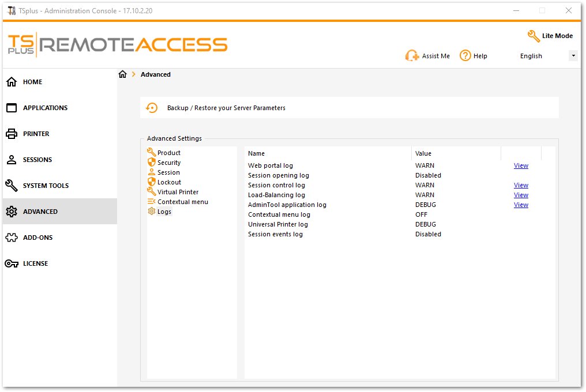Image resolution: width=586 pixels, height=392 pixels.
Task: Toggle the Session opening log setting
Action: [279, 175]
